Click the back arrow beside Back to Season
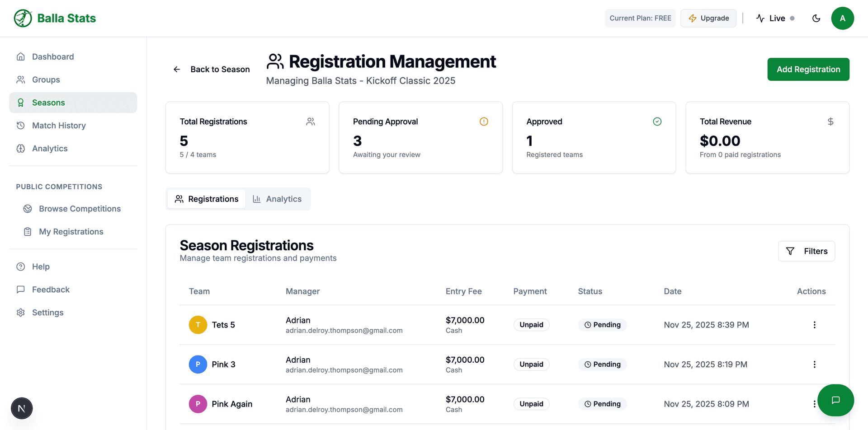The width and height of the screenshot is (868, 430). (x=177, y=69)
